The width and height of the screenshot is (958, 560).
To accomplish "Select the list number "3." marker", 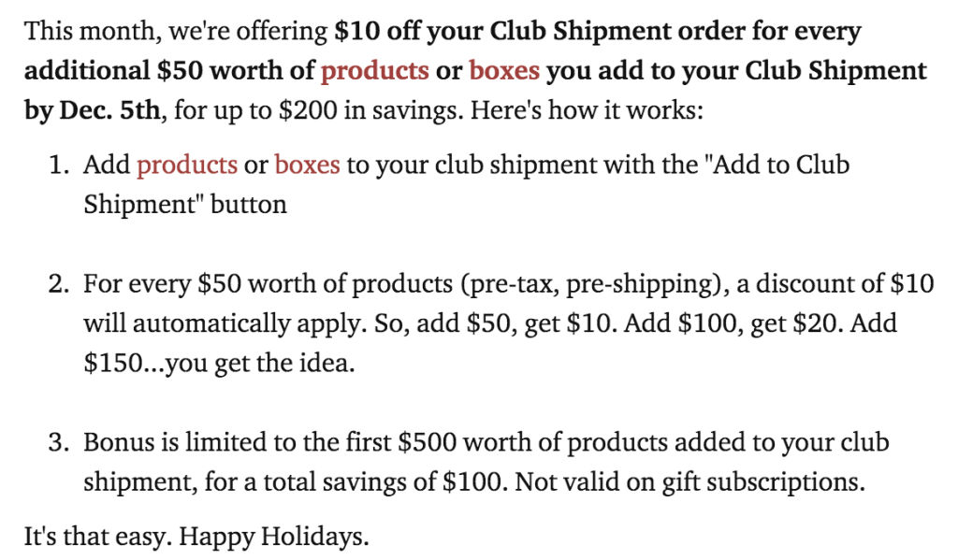I will click(x=59, y=442).
